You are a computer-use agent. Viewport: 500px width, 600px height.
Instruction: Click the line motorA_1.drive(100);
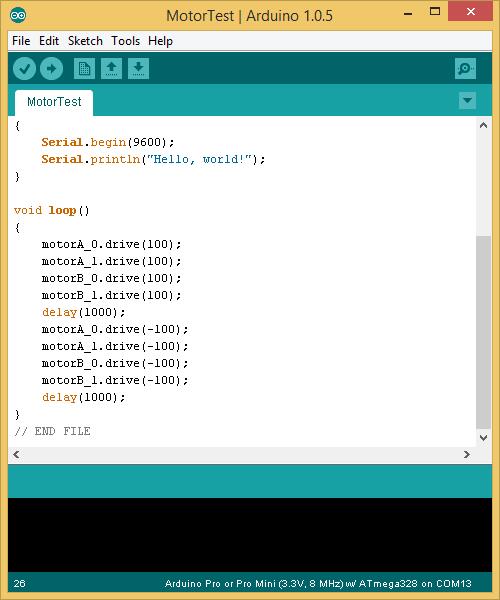tap(111, 261)
